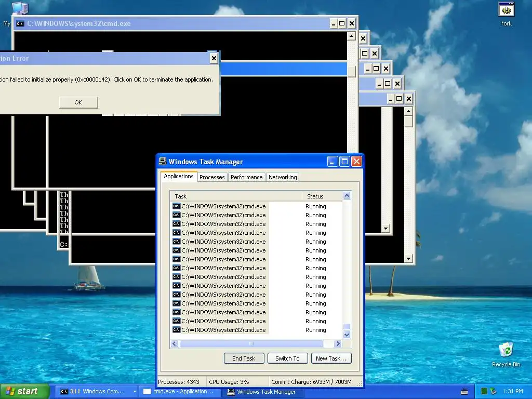This screenshot has width=532, height=399.
Task: Select the last visible cmd.exe task row
Action: [257, 330]
